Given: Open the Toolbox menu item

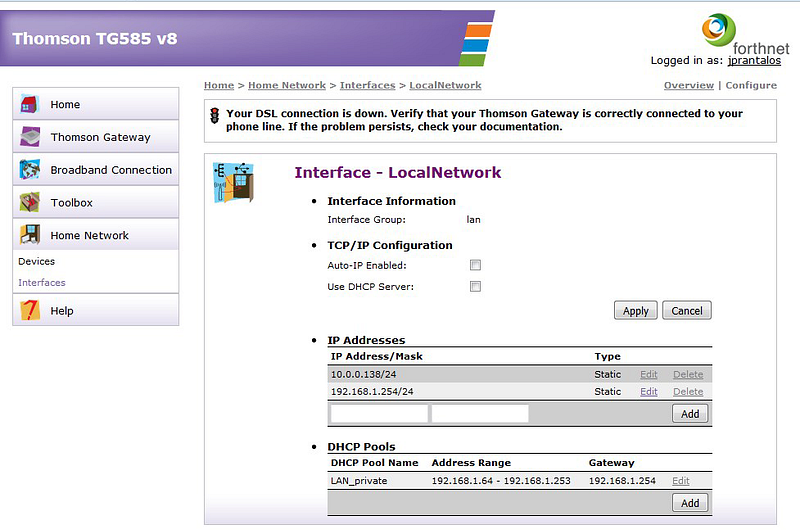Looking at the screenshot, I should (x=95, y=203).
